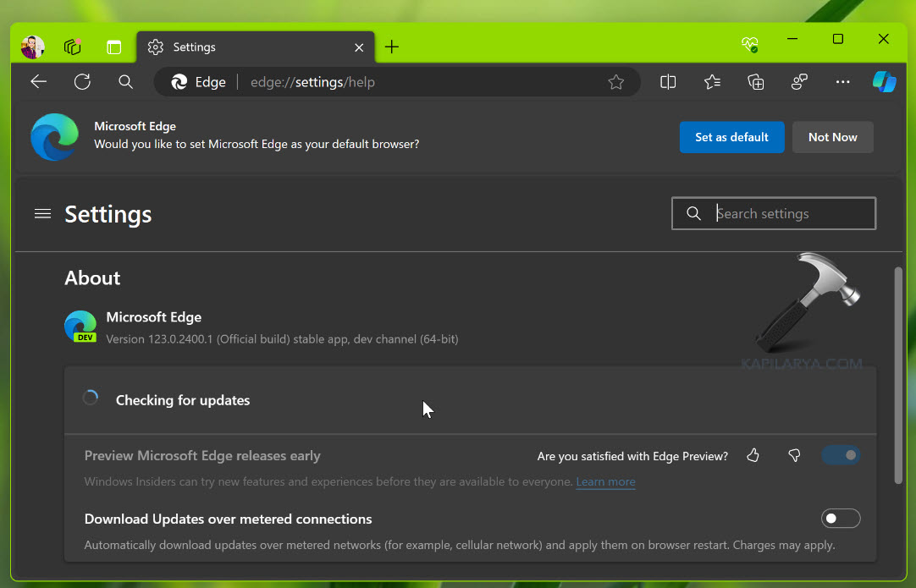This screenshot has height=588, width=916.
Task: Open the Learn more link
Action: point(605,482)
